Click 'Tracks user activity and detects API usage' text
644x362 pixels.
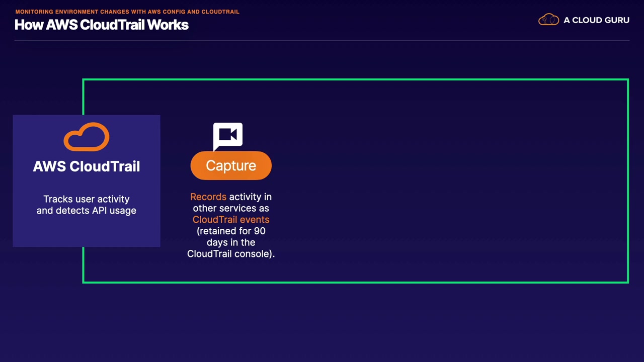87,205
